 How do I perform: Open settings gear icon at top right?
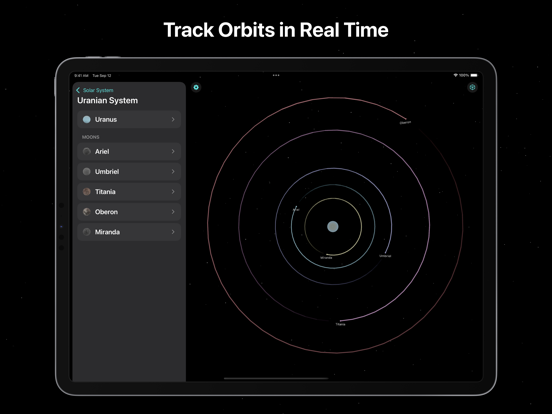click(472, 87)
